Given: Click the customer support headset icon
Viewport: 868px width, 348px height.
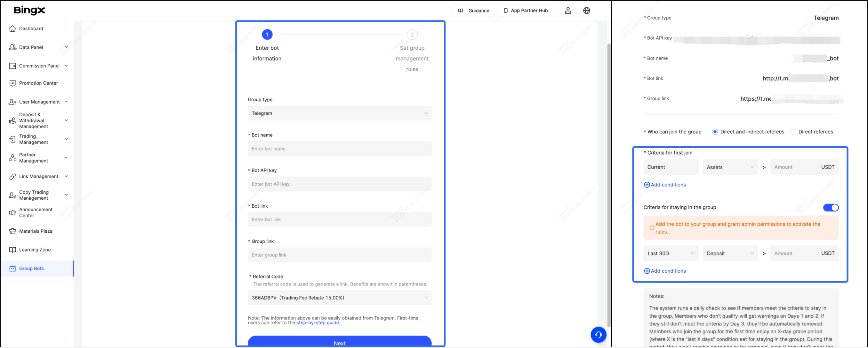Looking at the screenshot, I should click(x=598, y=335).
